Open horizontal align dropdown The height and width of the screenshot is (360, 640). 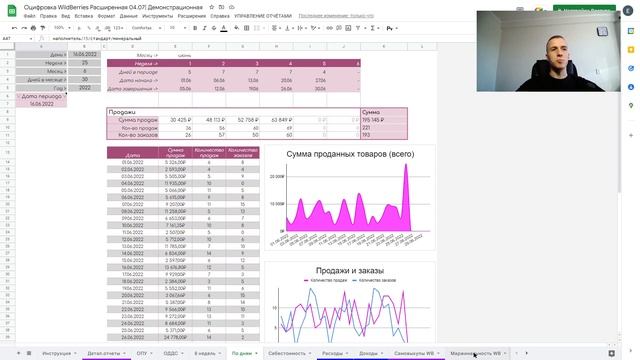click(276, 28)
